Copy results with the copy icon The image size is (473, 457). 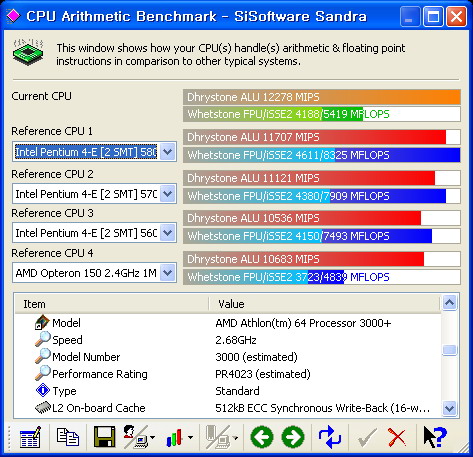pyautogui.click(x=68, y=437)
